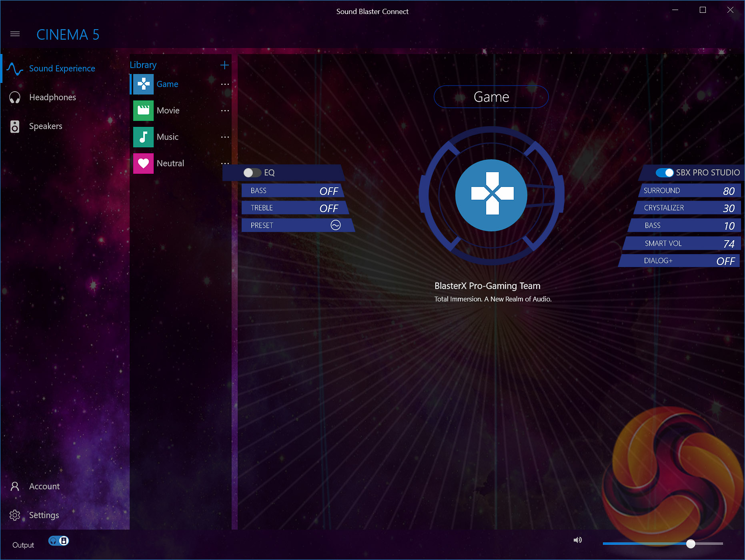Click the BlasterX Pro-Gaming Team text

(487, 286)
